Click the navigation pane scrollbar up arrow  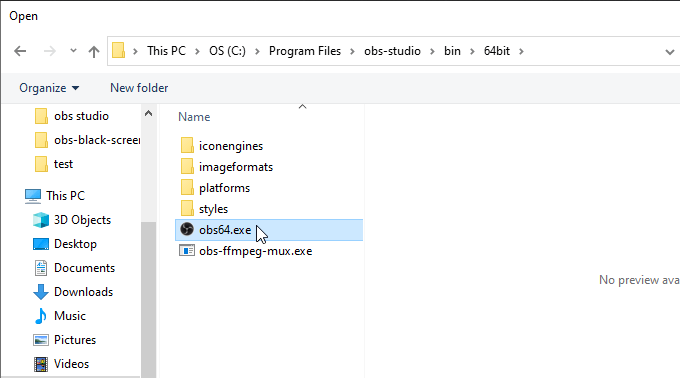148,114
